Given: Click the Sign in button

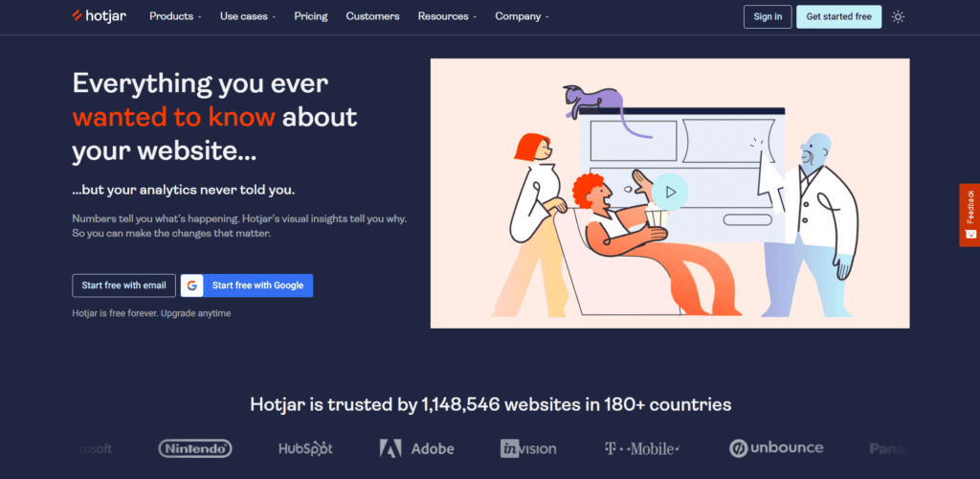Looking at the screenshot, I should click(768, 17).
